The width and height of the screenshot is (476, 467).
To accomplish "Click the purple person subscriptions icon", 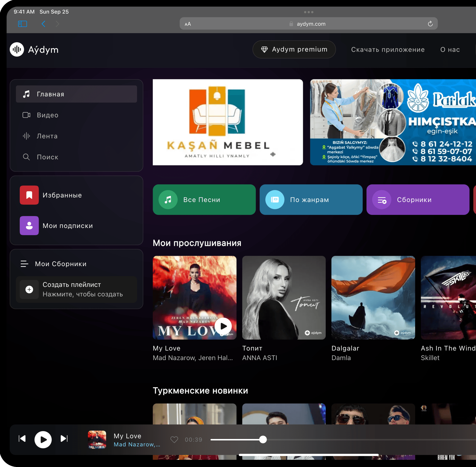I will (29, 226).
